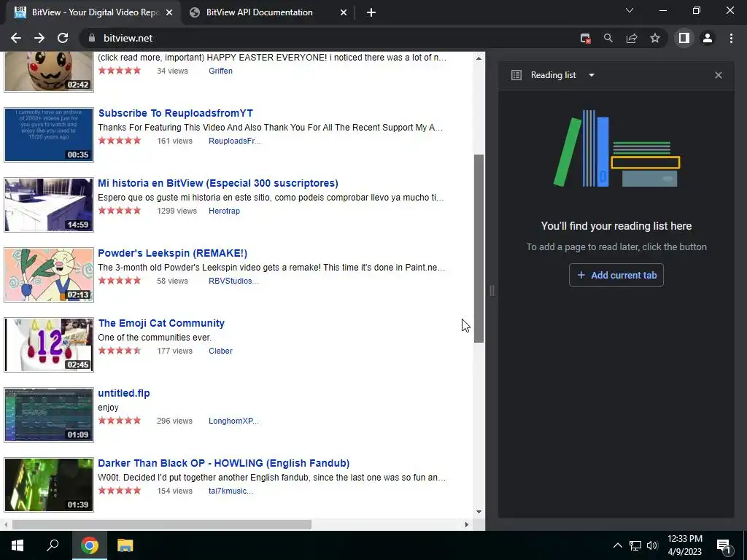Open the Windows Start menu
747x560 pixels.
(x=18, y=545)
